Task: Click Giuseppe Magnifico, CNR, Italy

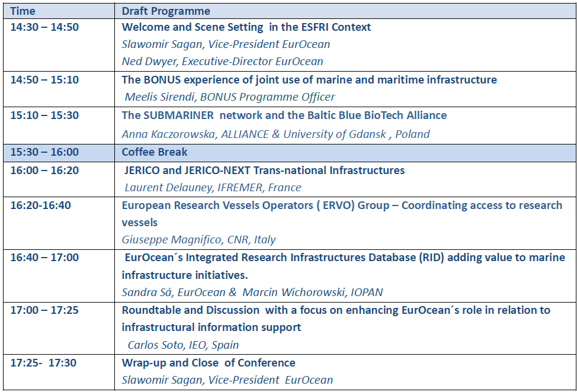Action: [198, 240]
